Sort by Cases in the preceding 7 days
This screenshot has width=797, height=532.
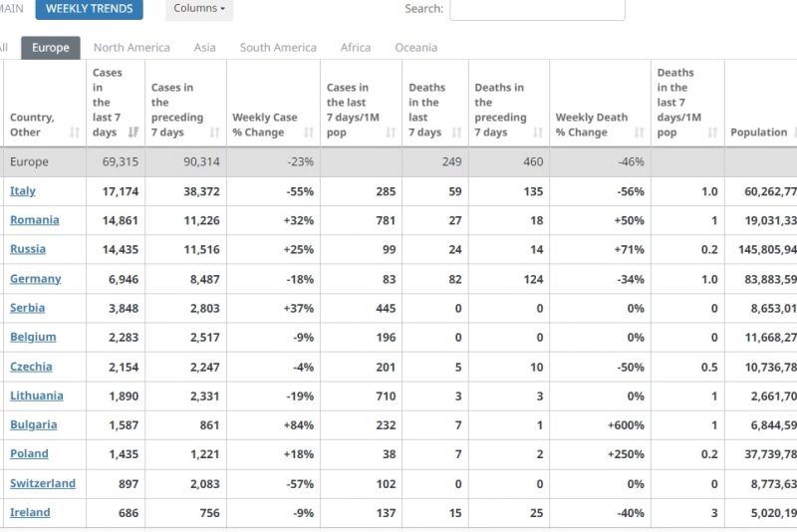click(x=215, y=133)
